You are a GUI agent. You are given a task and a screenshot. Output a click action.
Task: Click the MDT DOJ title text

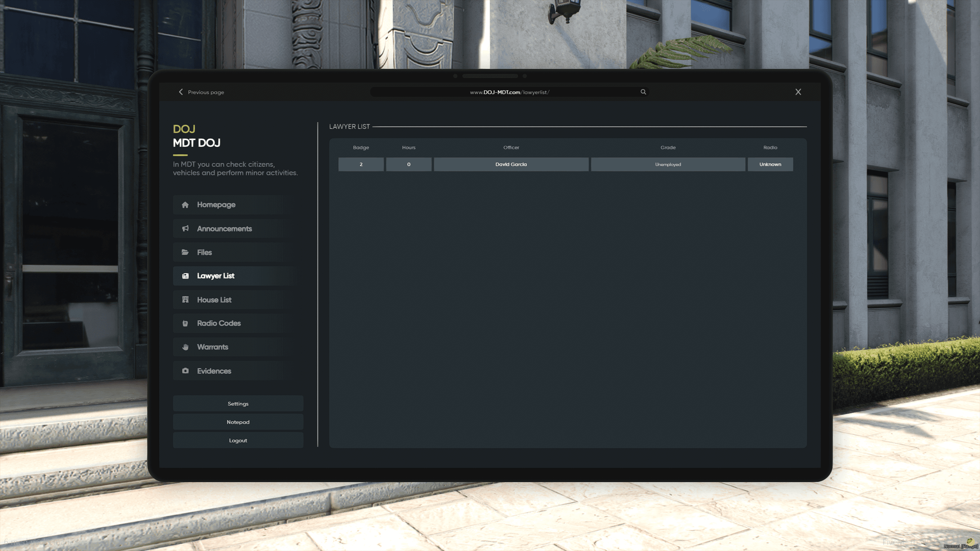[x=196, y=143]
